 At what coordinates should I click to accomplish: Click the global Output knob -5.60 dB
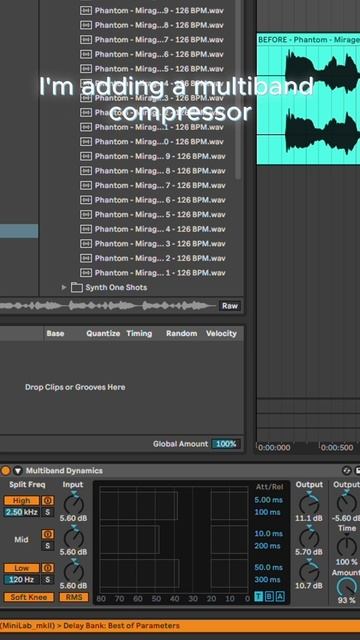point(347,503)
